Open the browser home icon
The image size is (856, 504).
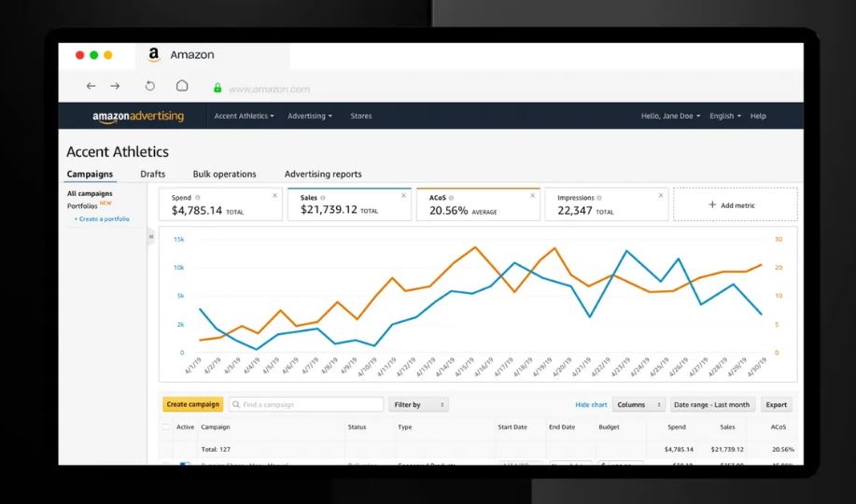point(182,86)
